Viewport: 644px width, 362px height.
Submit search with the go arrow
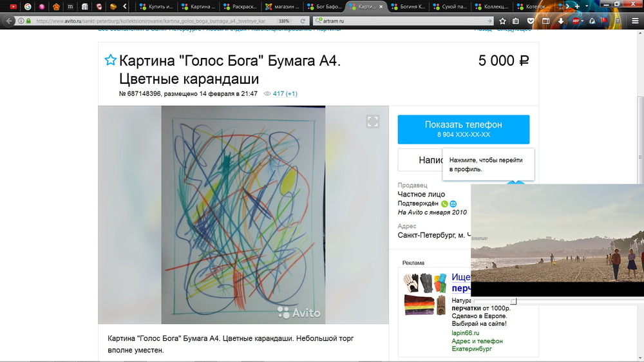pos(489,21)
